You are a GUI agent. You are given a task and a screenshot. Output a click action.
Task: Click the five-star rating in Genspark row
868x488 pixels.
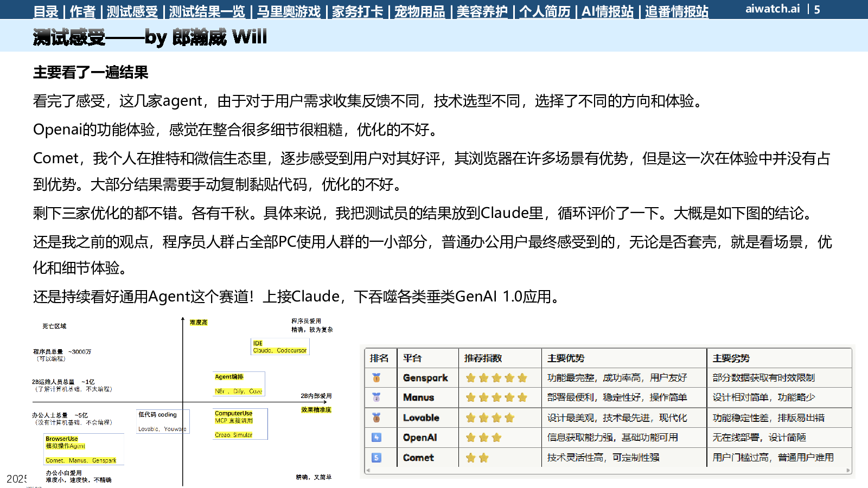coord(496,377)
